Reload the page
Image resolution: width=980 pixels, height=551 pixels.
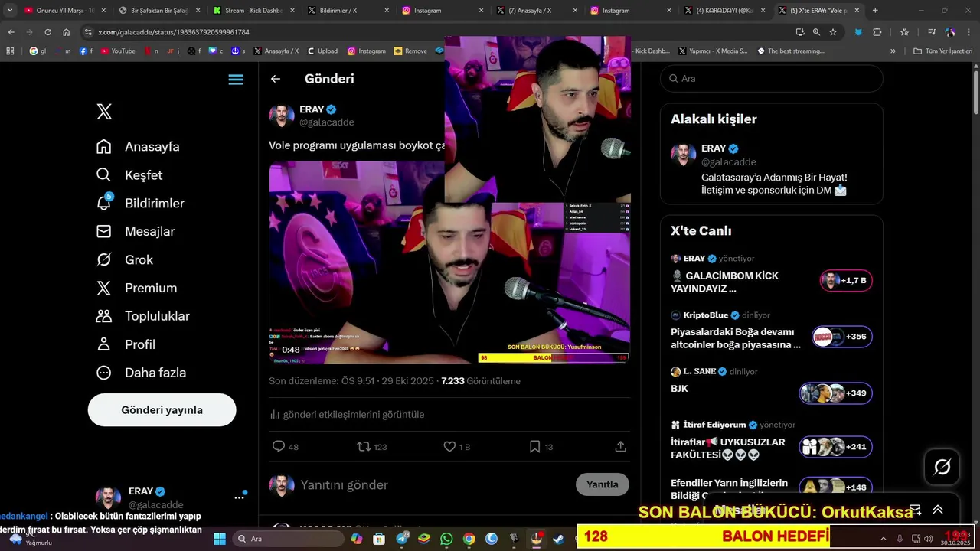click(47, 32)
